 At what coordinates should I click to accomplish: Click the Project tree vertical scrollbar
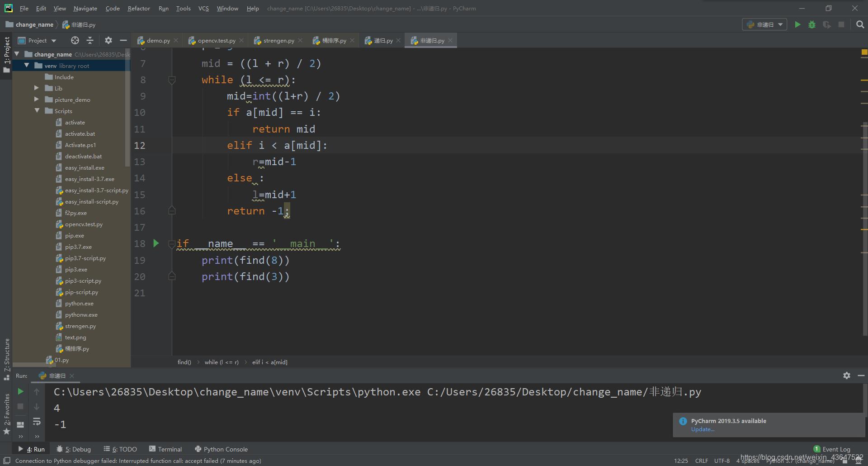pos(128,107)
